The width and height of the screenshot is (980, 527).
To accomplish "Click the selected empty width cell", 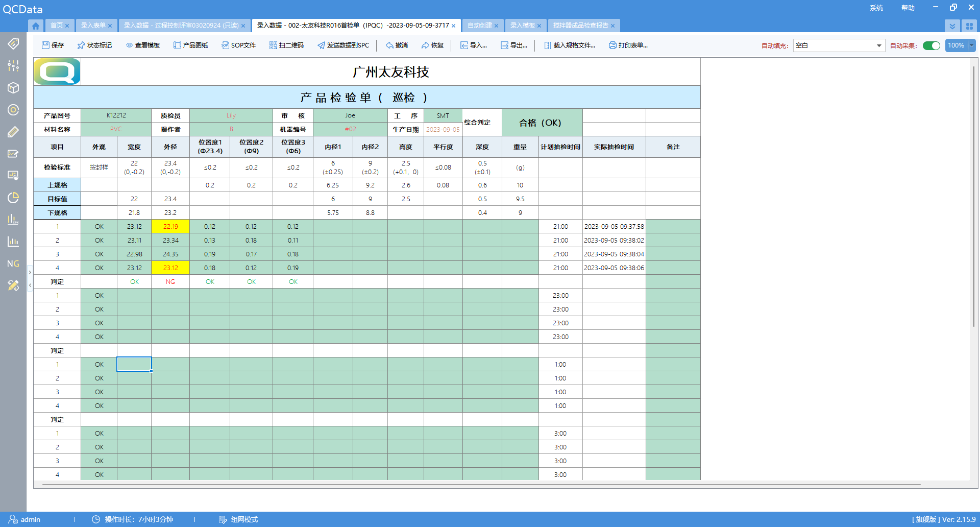I will (134, 364).
